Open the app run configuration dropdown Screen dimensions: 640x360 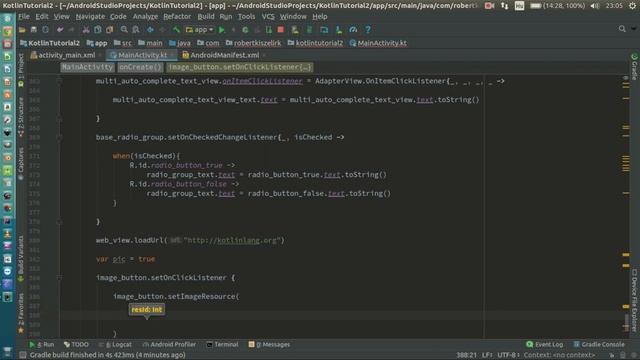point(199,30)
